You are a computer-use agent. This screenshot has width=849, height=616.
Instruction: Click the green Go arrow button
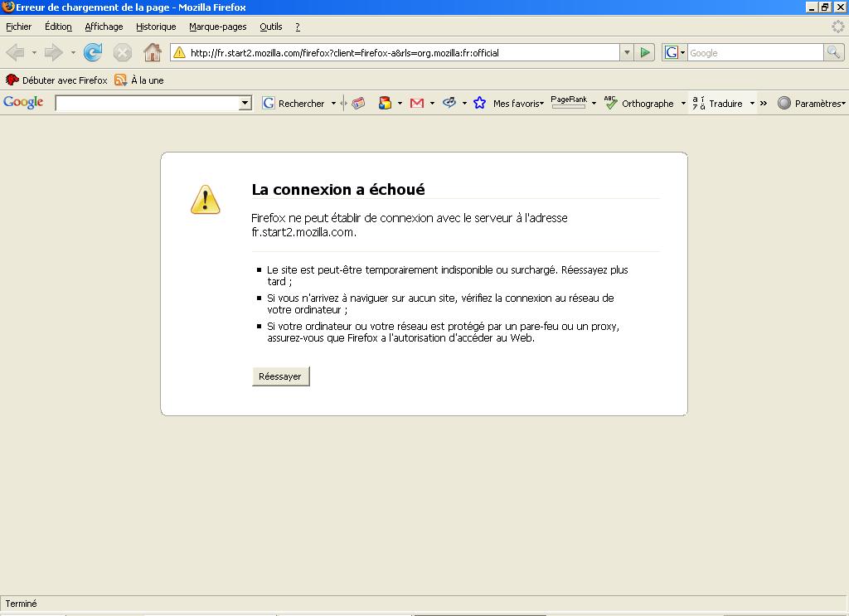[x=644, y=52]
